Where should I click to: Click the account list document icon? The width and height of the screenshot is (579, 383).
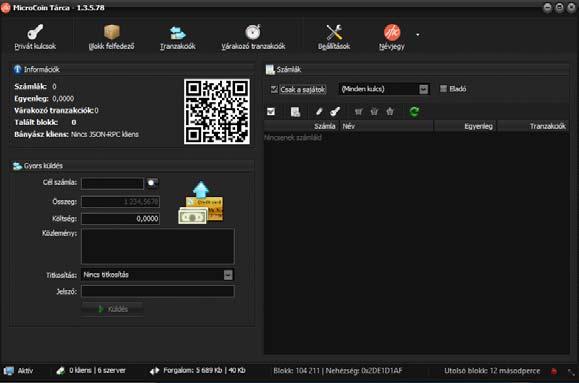click(x=295, y=112)
